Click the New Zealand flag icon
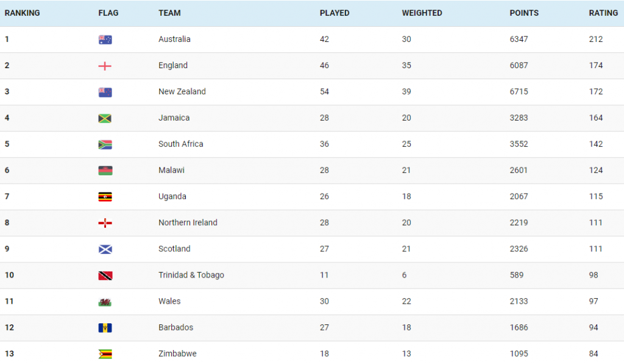The width and height of the screenshot is (624, 364). [105, 92]
